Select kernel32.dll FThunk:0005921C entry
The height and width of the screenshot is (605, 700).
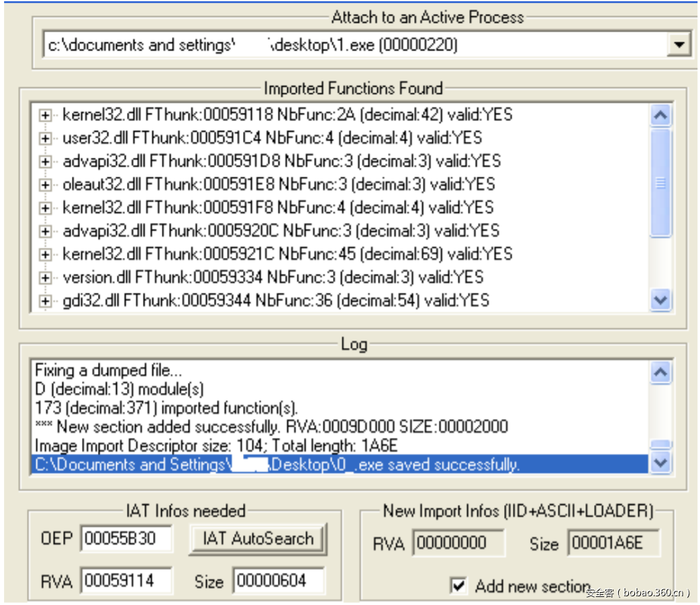[x=287, y=254]
